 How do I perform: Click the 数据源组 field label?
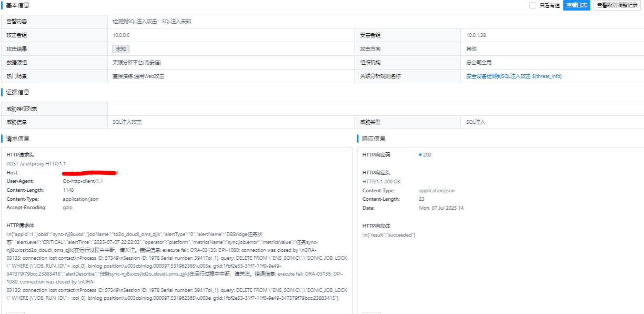[16, 63]
